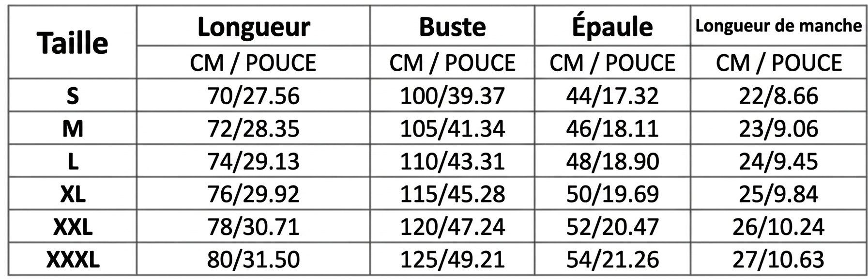The height and width of the screenshot is (279, 868).
Task: Click the XL size row label
Action: click(73, 194)
